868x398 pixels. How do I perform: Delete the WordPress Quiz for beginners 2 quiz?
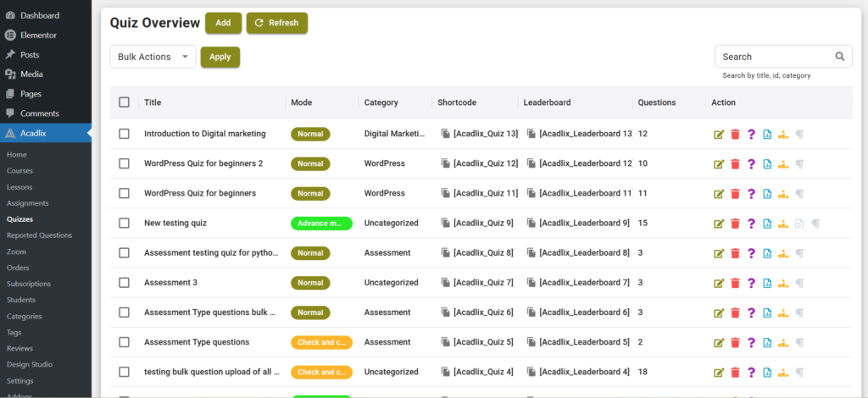tap(735, 163)
